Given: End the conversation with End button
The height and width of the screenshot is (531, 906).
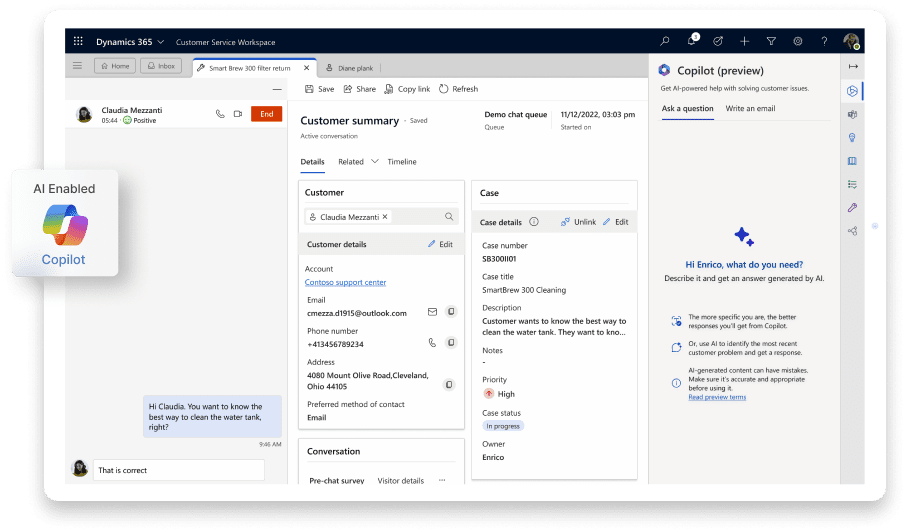Looking at the screenshot, I should [x=266, y=114].
